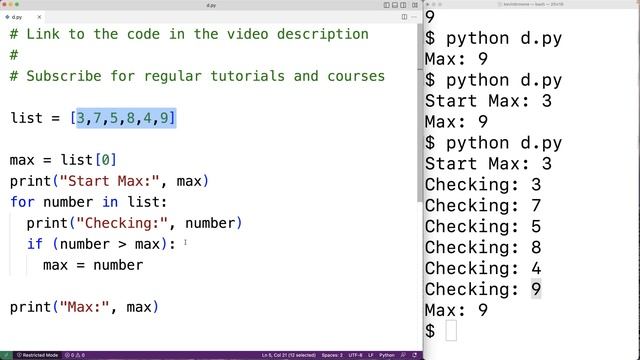640x360 pixels.
Task: Click 'Checking: 7' in terminal output
Action: [x=483, y=205]
